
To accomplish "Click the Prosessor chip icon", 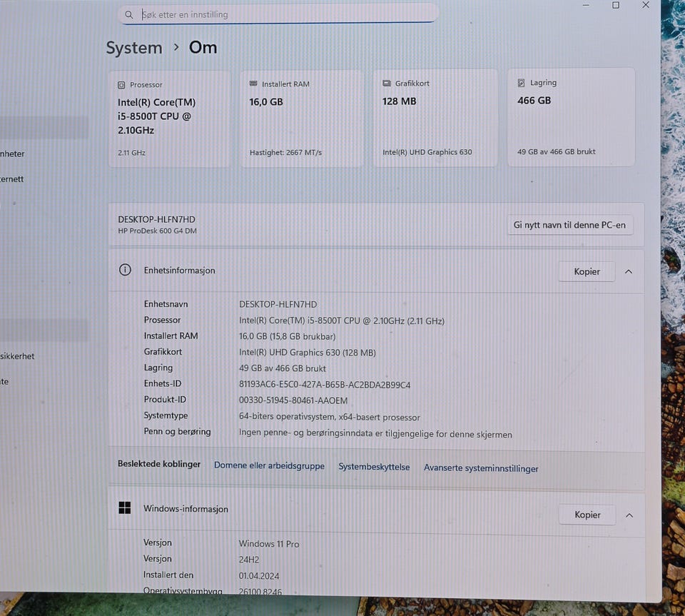I will [x=121, y=85].
